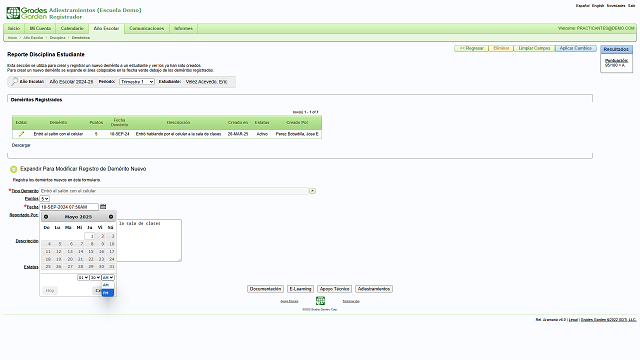This screenshot has height=360, width=640.
Task: Click Inicio in the breadcrumb
Action: tap(13, 38)
